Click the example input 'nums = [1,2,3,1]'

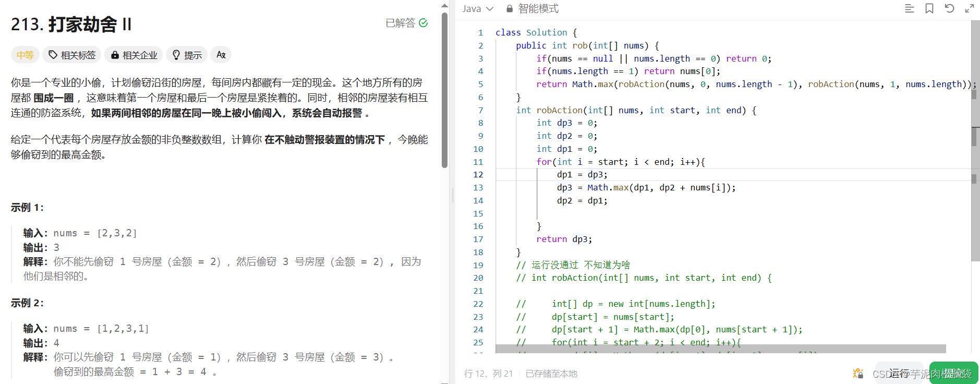click(101, 329)
